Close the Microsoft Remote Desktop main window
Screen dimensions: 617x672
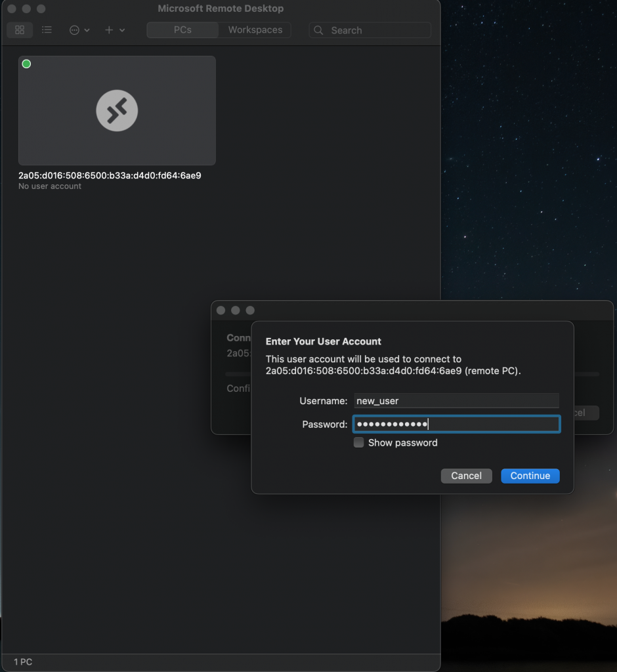pyautogui.click(x=11, y=9)
